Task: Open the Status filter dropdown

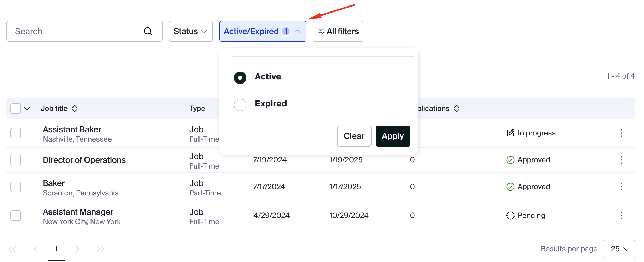Action: (x=191, y=31)
